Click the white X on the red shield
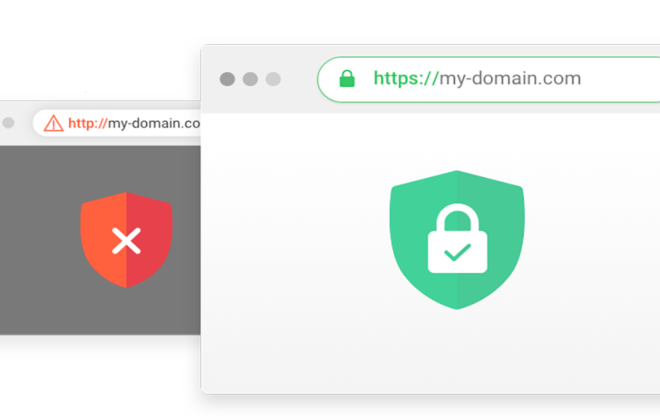This screenshot has width=660, height=420. pyautogui.click(x=126, y=241)
